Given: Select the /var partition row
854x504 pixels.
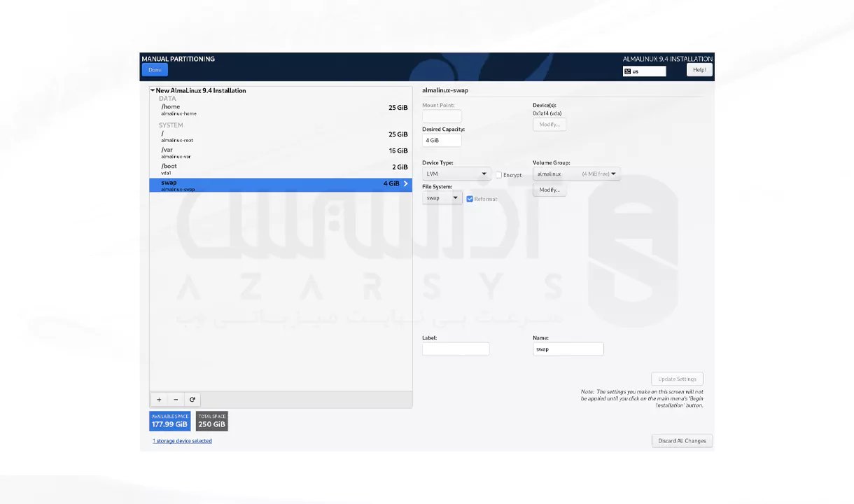Looking at the screenshot, I should [x=281, y=153].
